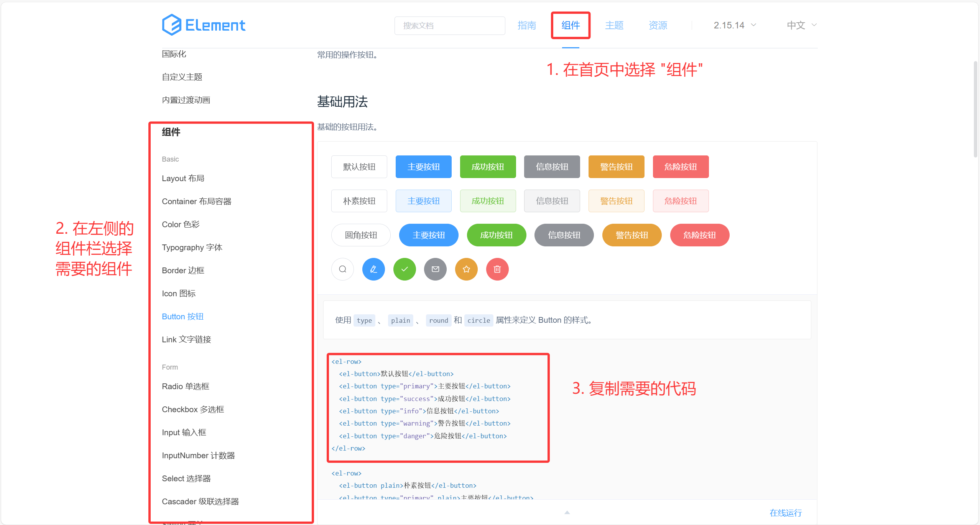Click the plain light-red 危险按钮 button

pyautogui.click(x=681, y=201)
